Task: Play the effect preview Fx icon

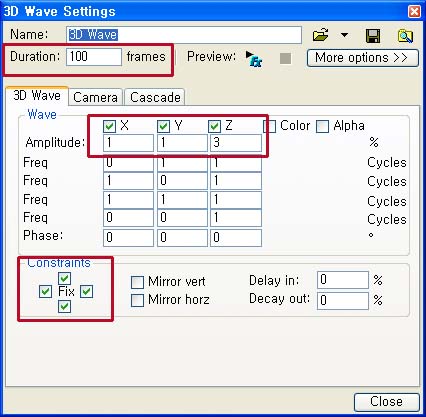Action: pos(254,59)
